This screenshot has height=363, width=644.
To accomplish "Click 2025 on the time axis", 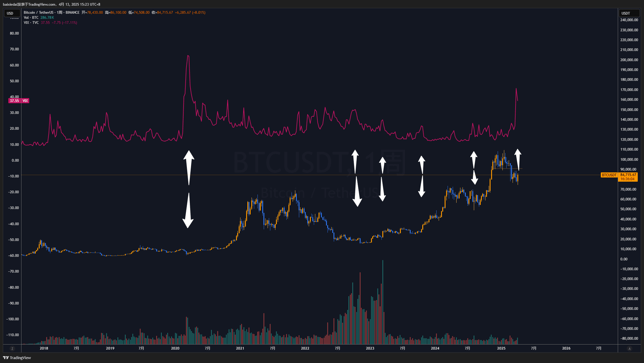I will [x=501, y=348].
